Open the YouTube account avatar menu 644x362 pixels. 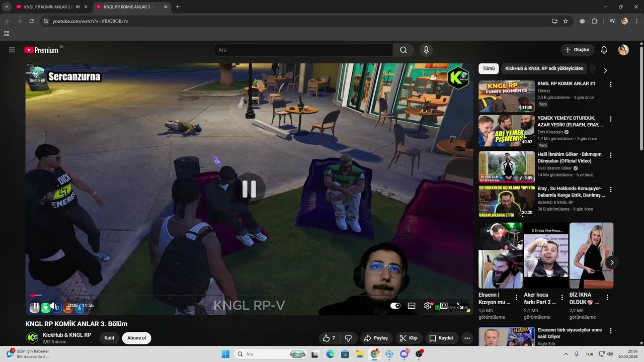pyautogui.click(x=623, y=50)
